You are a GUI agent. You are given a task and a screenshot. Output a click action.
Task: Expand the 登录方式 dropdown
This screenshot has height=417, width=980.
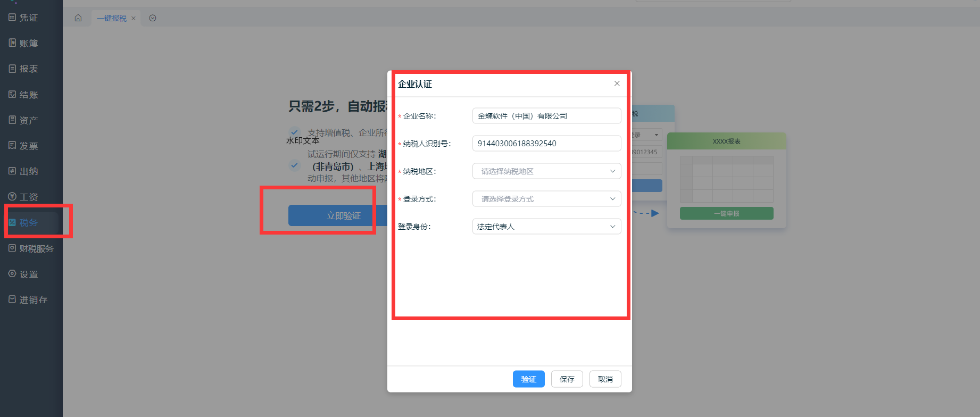pyautogui.click(x=546, y=199)
